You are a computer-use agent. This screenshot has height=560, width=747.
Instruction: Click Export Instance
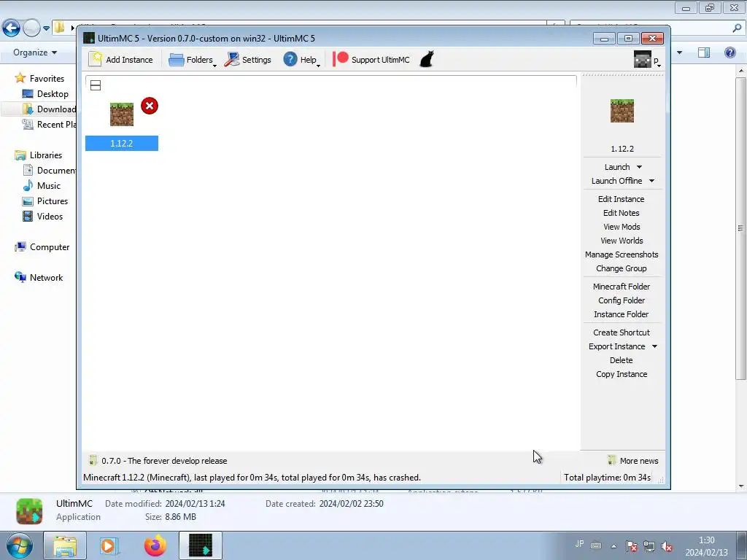point(616,346)
